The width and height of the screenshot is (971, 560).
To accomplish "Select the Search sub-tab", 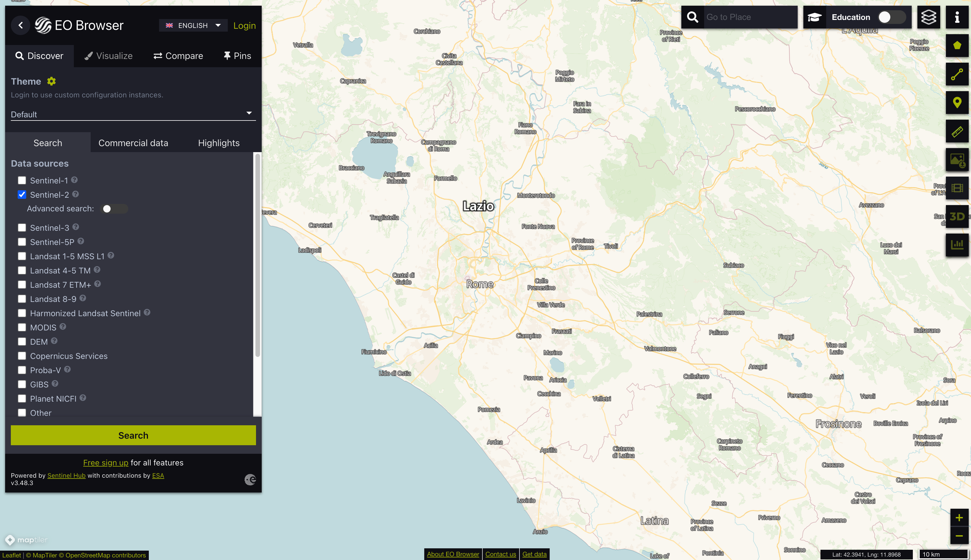I will point(48,143).
